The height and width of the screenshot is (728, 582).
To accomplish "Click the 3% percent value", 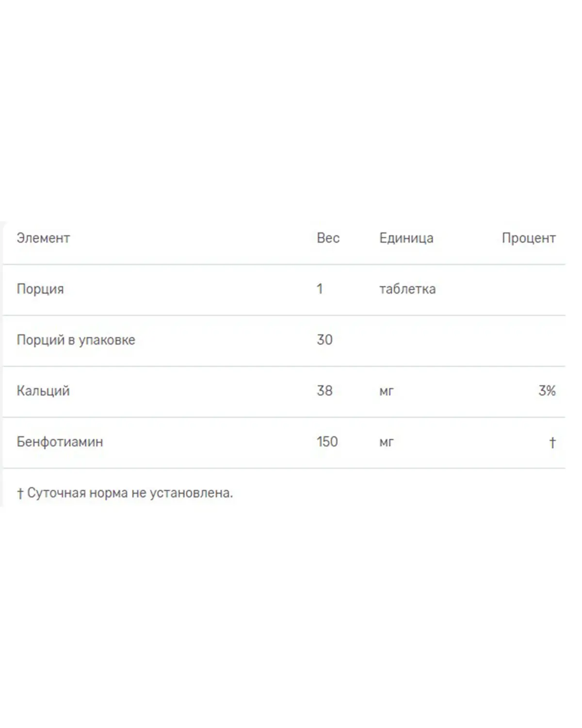I will point(547,391).
